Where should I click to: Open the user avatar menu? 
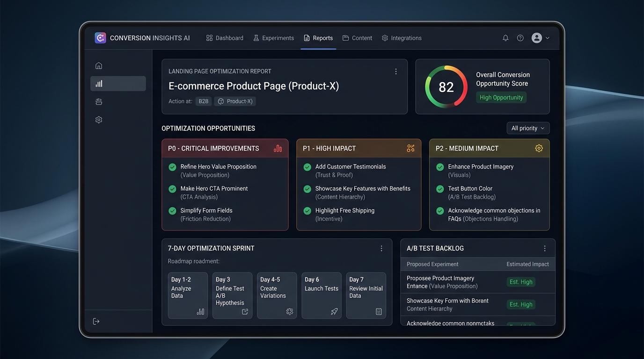540,38
